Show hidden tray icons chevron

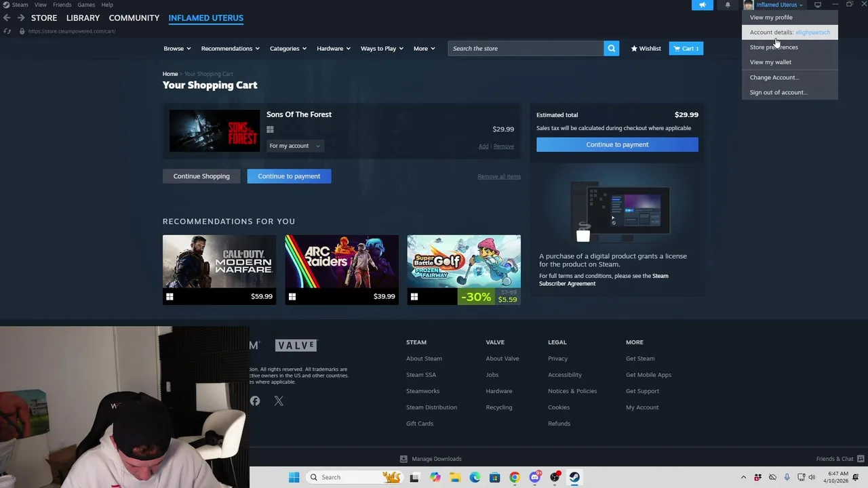coord(743,477)
